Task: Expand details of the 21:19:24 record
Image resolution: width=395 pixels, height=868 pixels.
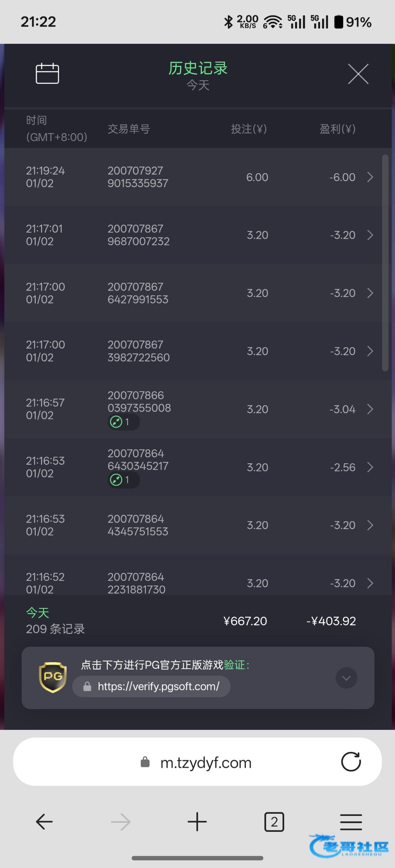Action: point(370,177)
